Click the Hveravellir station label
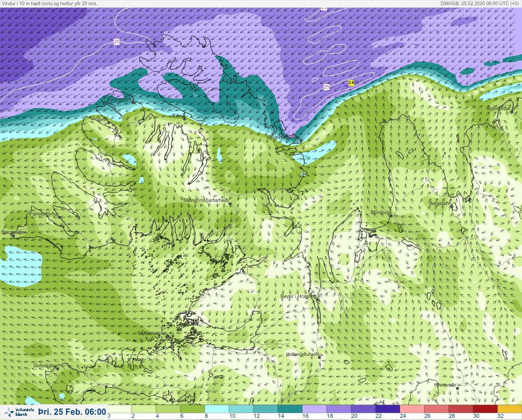Image resolution: width=522 pixels, height=420 pixels. 444,385
